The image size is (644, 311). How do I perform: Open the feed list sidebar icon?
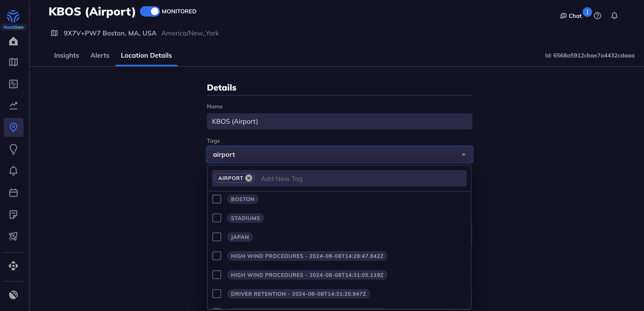click(x=13, y=84)
